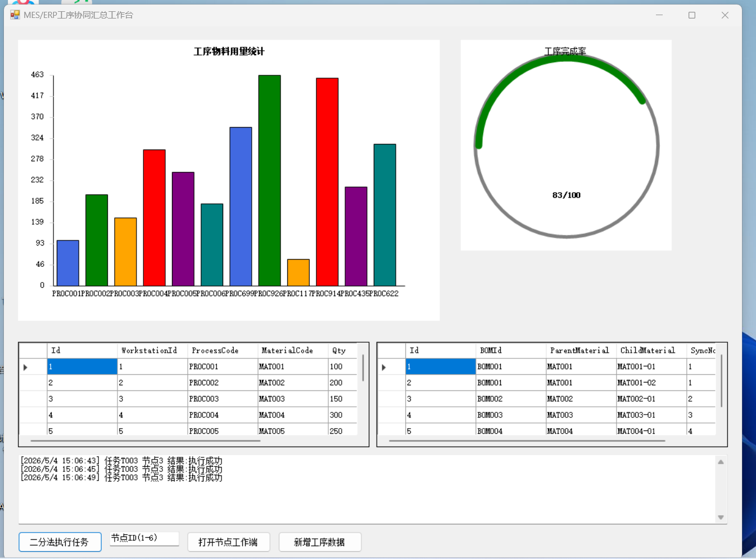This screenshot has height=559, width=756.
Task: Click the BOM table's horizontal scrollbar
Action: click(x=527, y=441)
